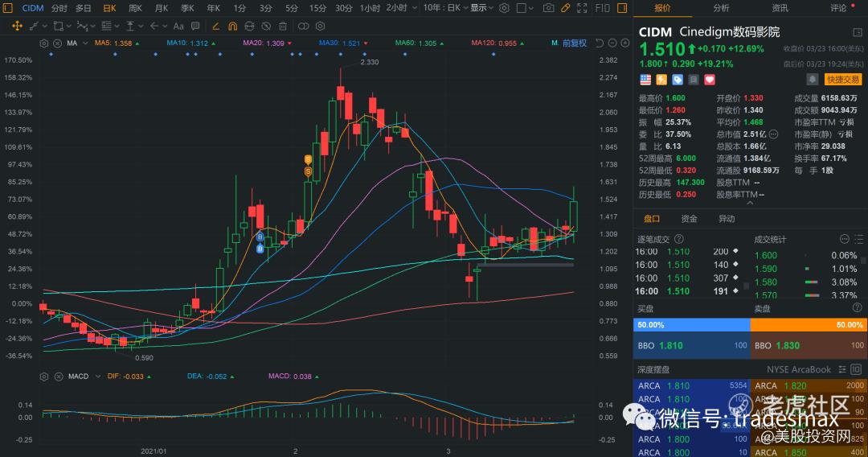
Task: Toggle the red heart favorite icon
Action: 710,80
